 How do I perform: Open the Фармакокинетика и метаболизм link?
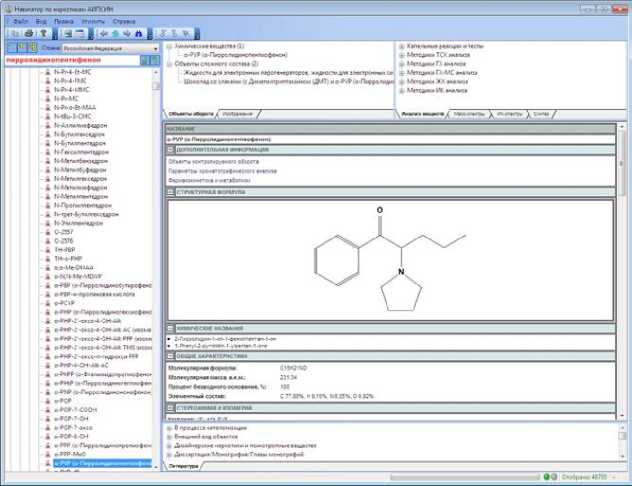pyautogui.click(x=208, y=179)
